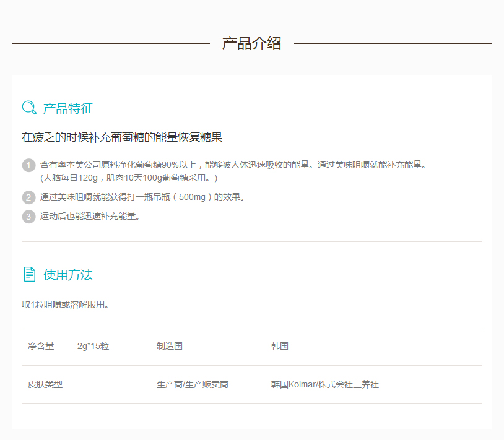Click the 韩国Kolmar/株式会社三养社 manufacturer value
Image resolution: width=504 pixels, height=440 pixels.
[x=324, y=384]
